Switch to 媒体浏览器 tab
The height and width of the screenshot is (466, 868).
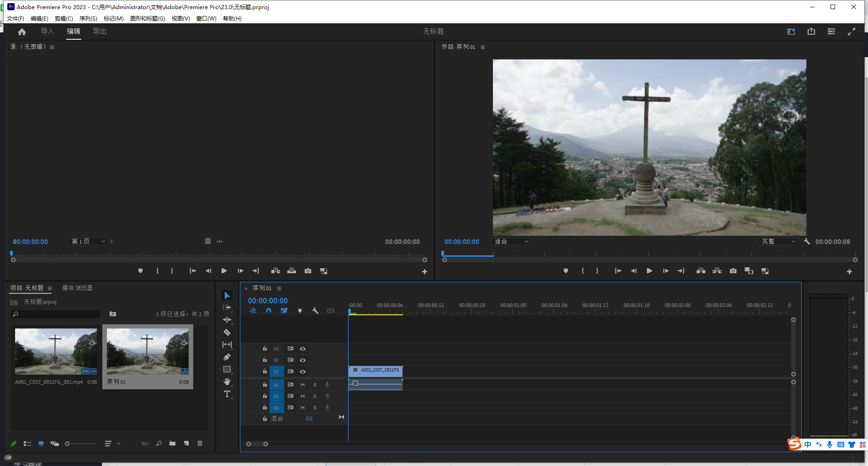pos(77,288)
